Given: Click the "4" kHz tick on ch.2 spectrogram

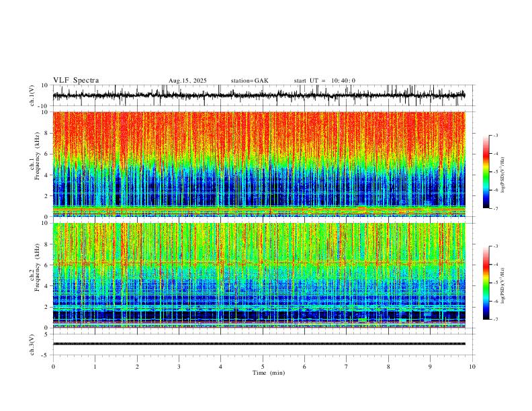Looking at the screenshot, I should tap(48, 286).
